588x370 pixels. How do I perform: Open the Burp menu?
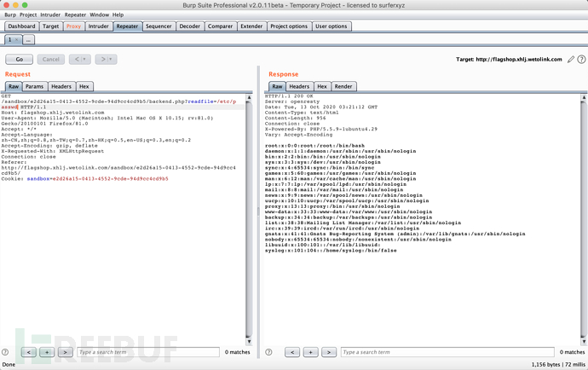(x=10, y=14)
